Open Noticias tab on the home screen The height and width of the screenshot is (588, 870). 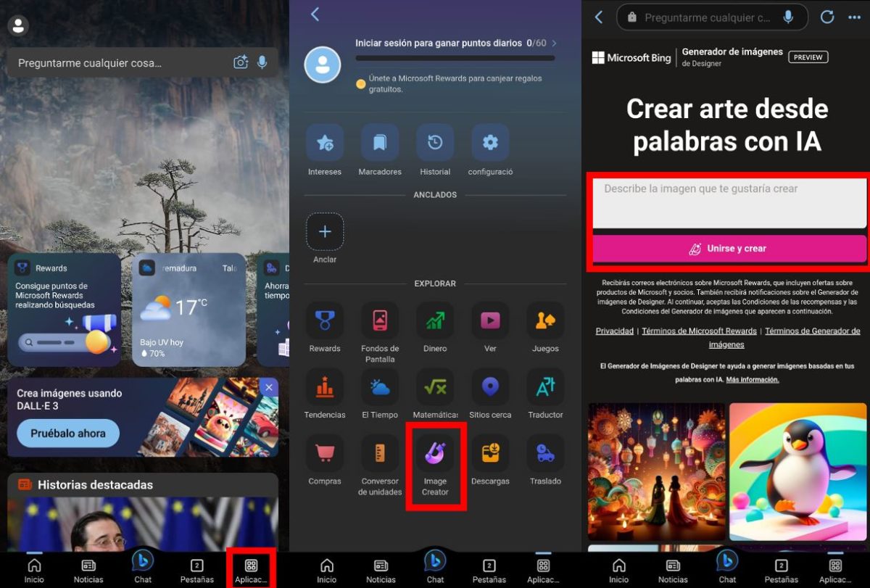(88, 571)
